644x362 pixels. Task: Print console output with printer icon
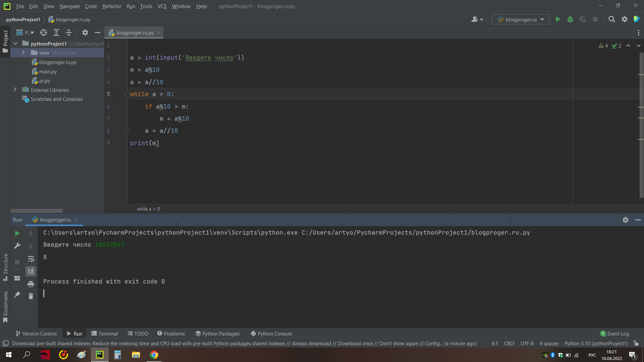[x=31, y=284]
